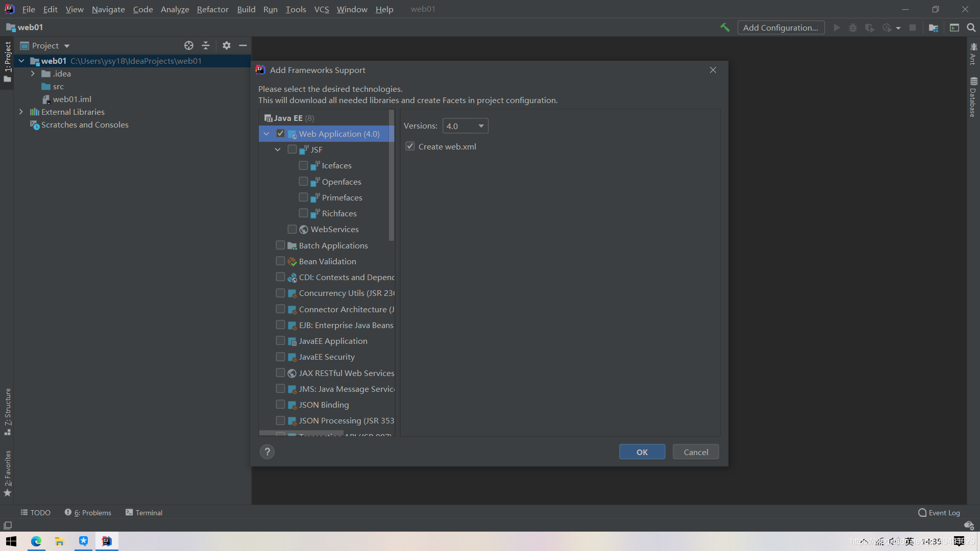The image size is (980, 551).
Task: Select the Versions 4.0 dropdown
Action: [x=465, y=126]
